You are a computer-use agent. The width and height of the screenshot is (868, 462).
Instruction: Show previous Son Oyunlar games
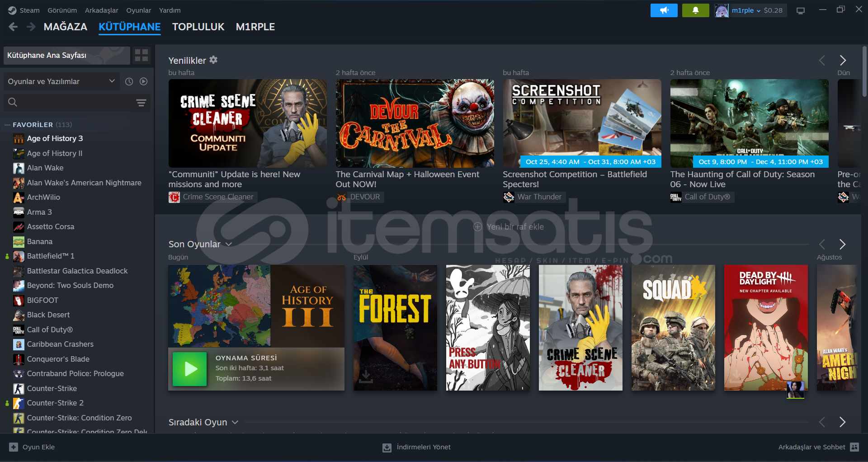(822, 244)
